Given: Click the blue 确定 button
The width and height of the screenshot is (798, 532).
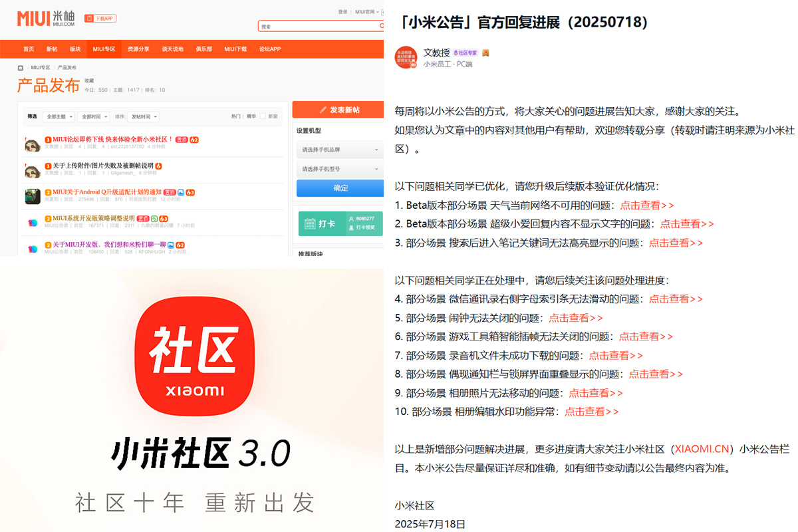Looking at the screenshot, I should [340, 188].
